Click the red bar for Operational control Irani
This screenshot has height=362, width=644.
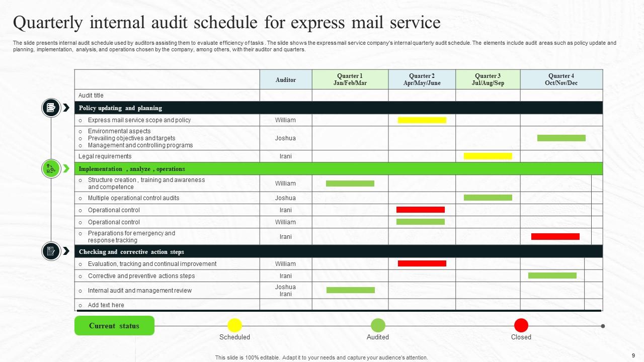(x=421, y=210)
